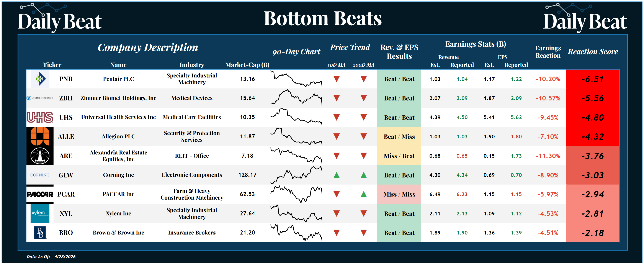Click the Brown & Brown logo
The width and height of the screenshot is (644, 264).
coord(40,233)
